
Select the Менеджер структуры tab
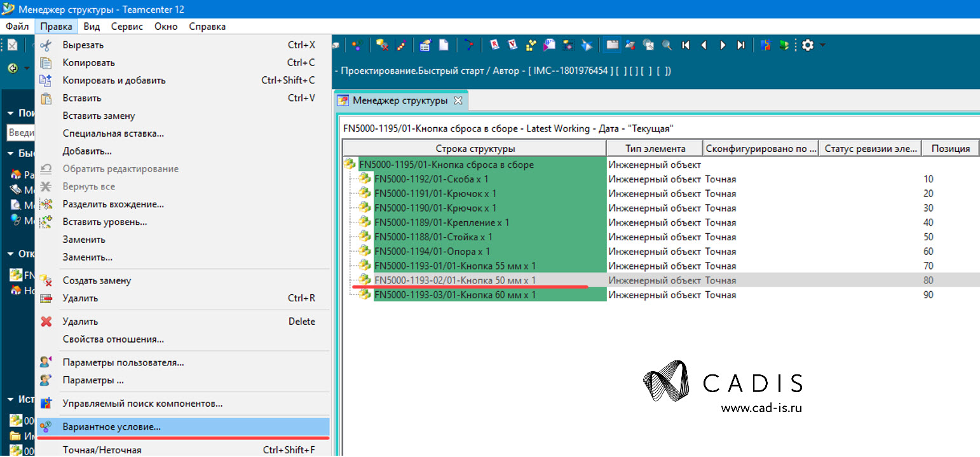pyautogui.click(x=400, y=100)
